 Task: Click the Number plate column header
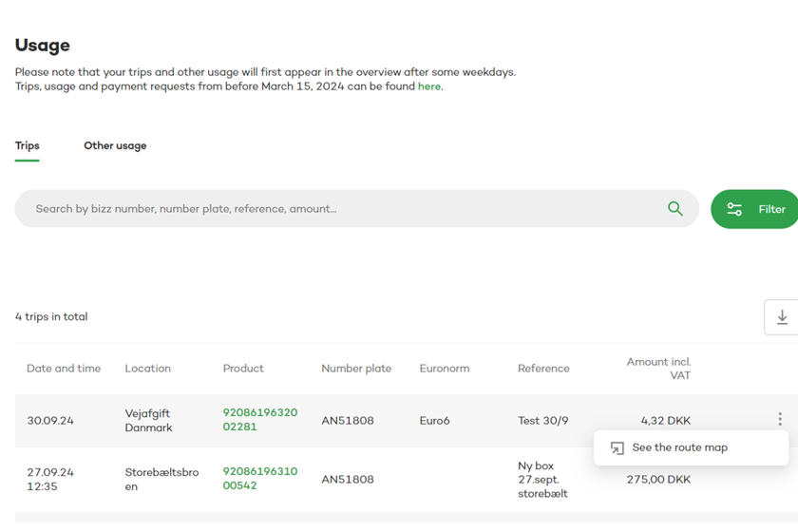[356, 369]
